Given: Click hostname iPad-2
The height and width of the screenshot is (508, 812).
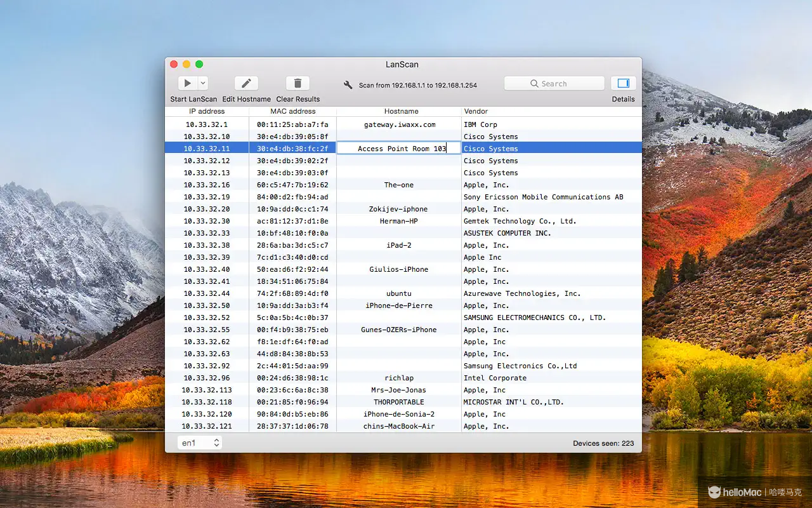Looking at the screenshot, I should (x=399, y=245).
